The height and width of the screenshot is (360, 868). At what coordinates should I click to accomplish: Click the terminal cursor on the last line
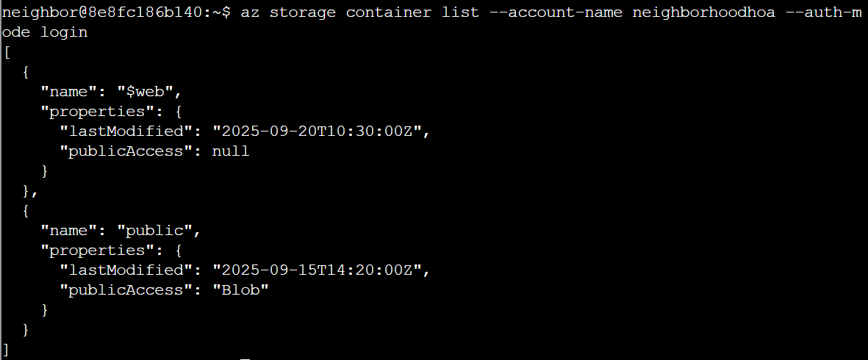coord(245,357)
